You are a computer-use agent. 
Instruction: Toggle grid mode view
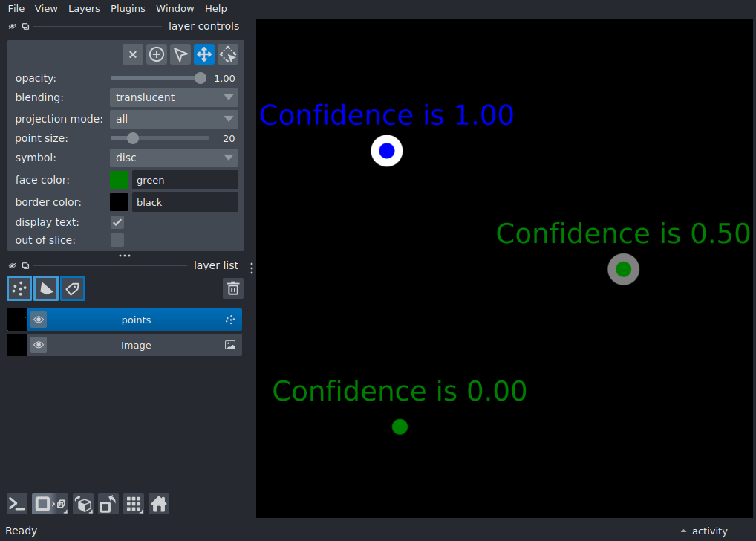tap(134, 505)
